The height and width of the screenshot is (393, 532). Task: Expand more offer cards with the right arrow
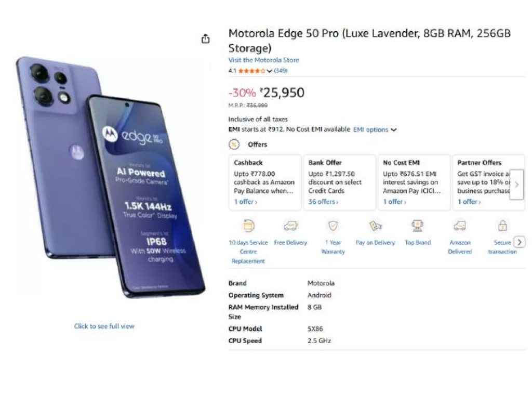[x=516, y=185]
